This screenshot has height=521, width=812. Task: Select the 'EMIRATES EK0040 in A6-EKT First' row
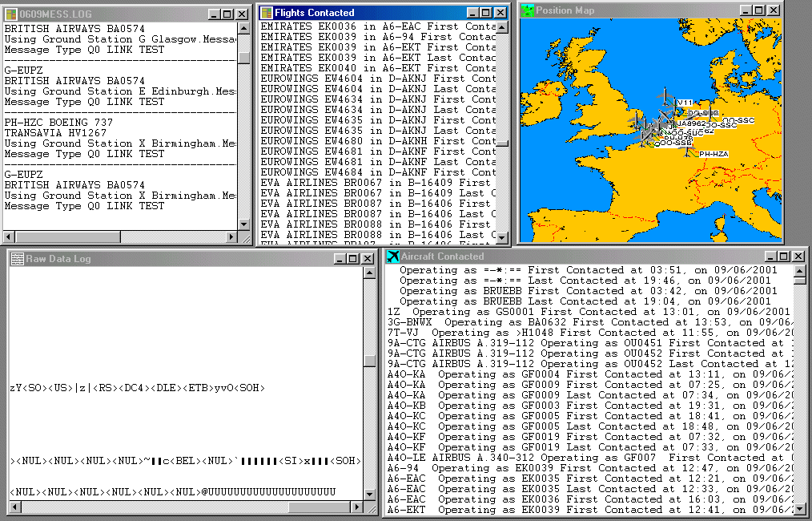point(378,68)
